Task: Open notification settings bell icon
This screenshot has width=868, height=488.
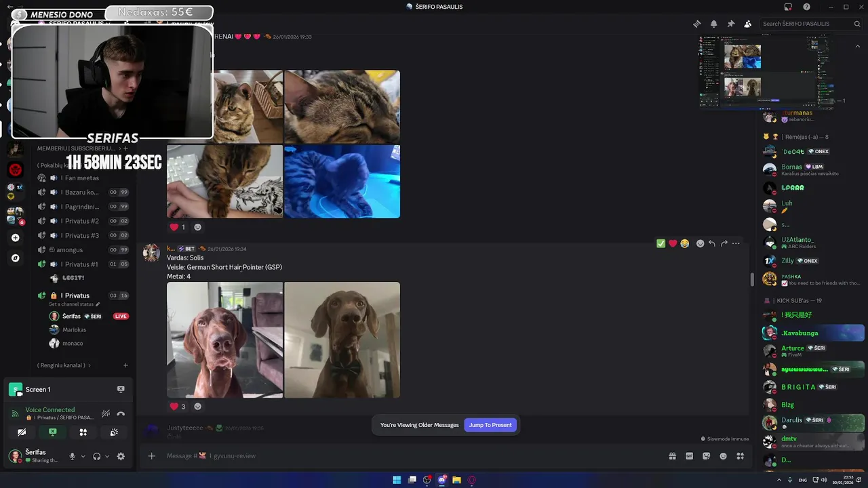Action: (x=713, y=24)
